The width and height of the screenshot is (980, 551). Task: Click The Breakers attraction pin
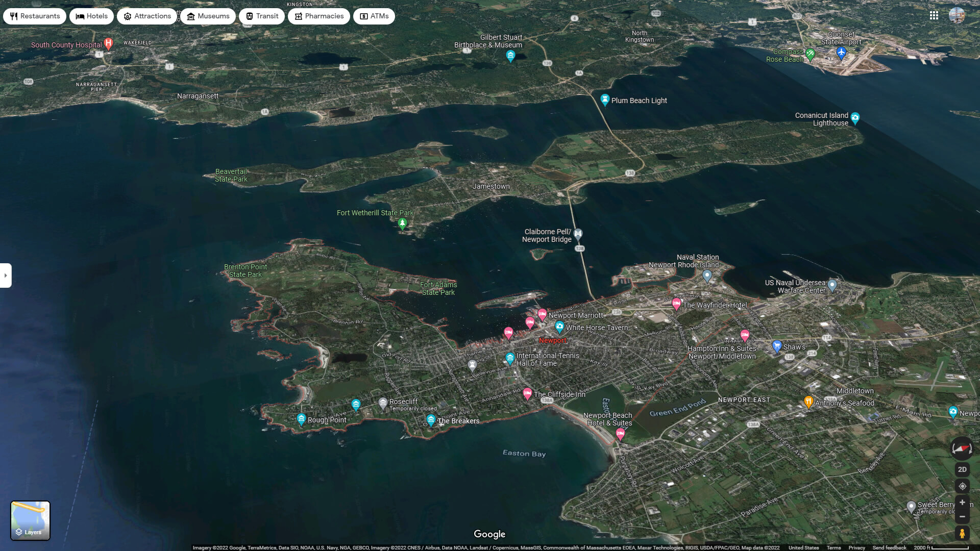(x=430, y=418)
